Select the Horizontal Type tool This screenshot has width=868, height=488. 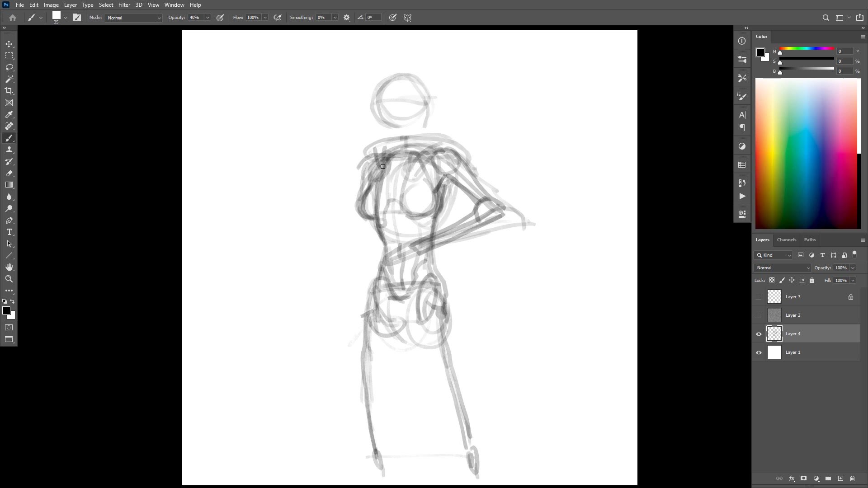(x=9, y=232)
